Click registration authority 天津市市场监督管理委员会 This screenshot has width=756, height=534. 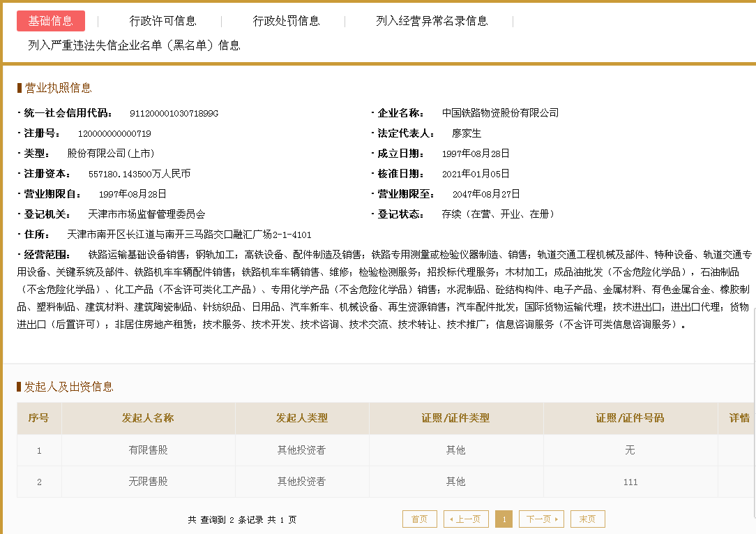[146, 214]
